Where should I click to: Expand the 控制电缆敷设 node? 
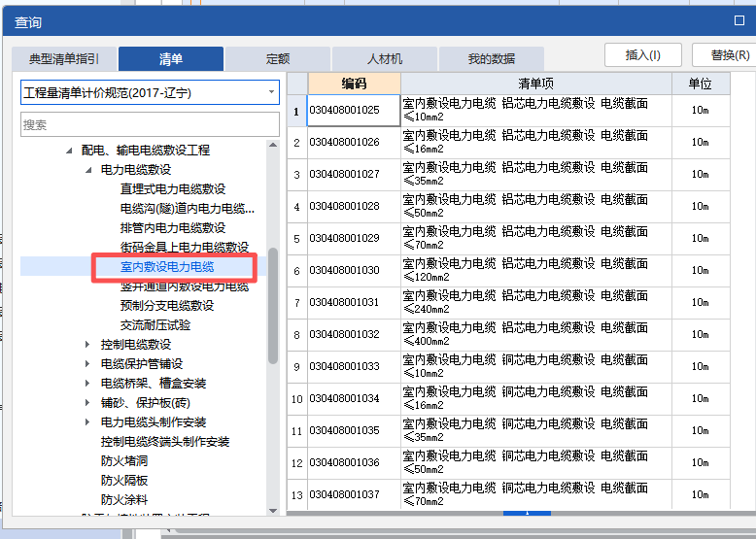click(x=87, y=345)
